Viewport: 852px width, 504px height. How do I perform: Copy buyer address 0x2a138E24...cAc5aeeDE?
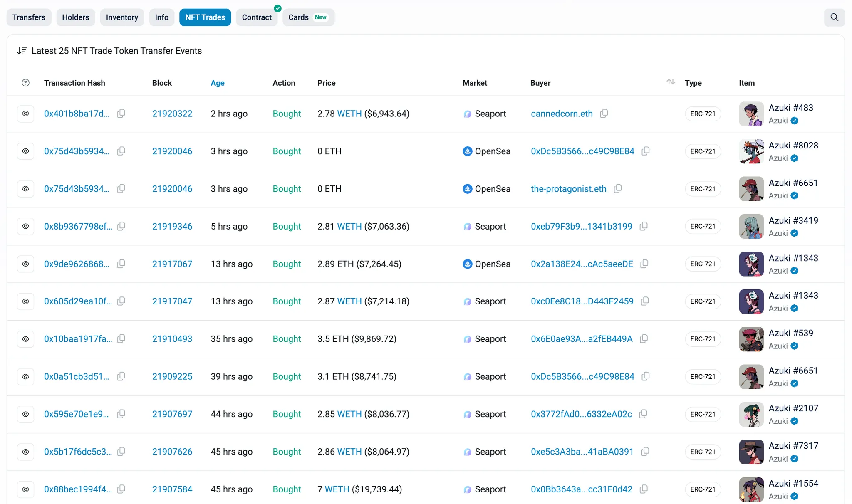click(644, 264)
